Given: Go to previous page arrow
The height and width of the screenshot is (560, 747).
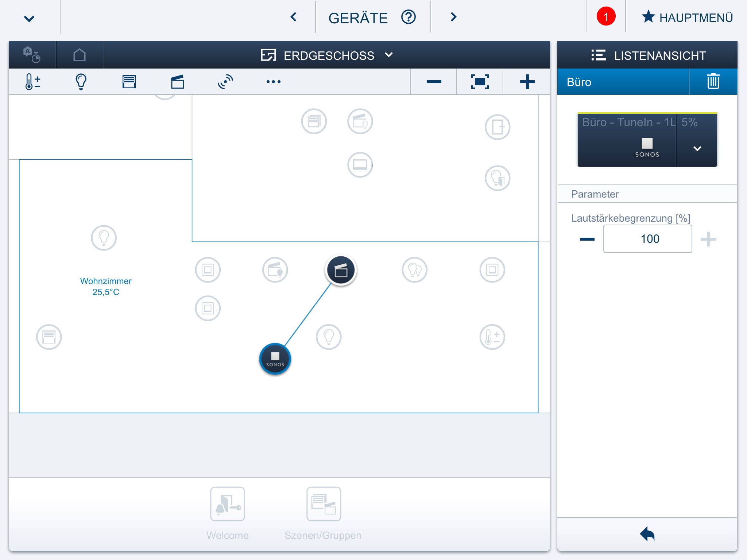Looking at the screenshot, I should click(x=294, y=17).
